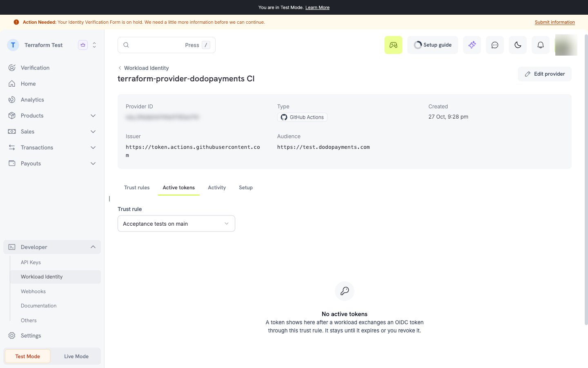Open Documentation under Developer

click(x=38, y=306)
